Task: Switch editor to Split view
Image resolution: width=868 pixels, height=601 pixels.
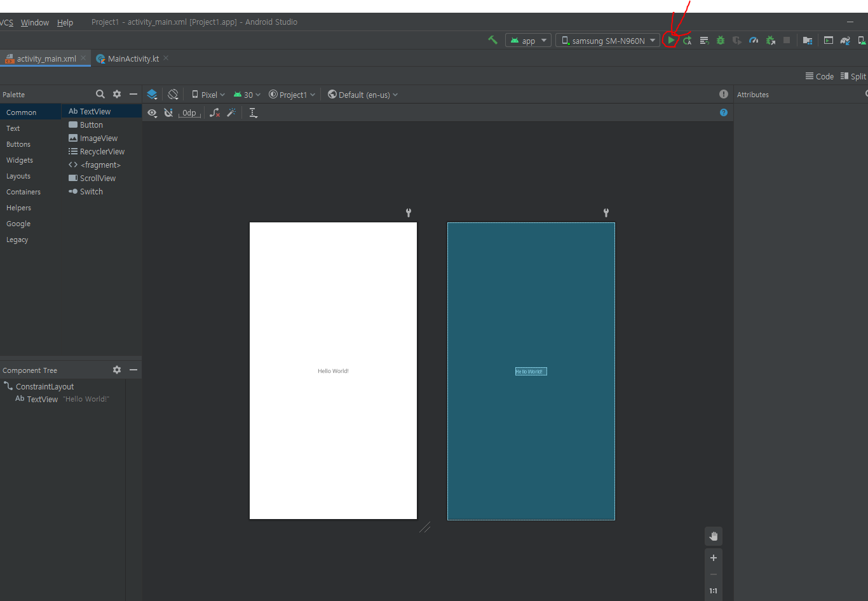Action: [853, 76]
